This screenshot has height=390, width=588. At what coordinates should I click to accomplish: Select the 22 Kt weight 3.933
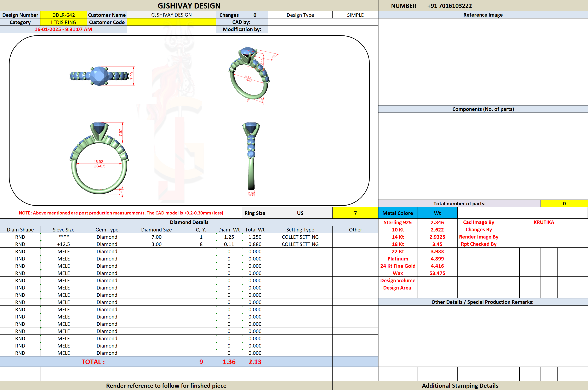click(437, 251)
